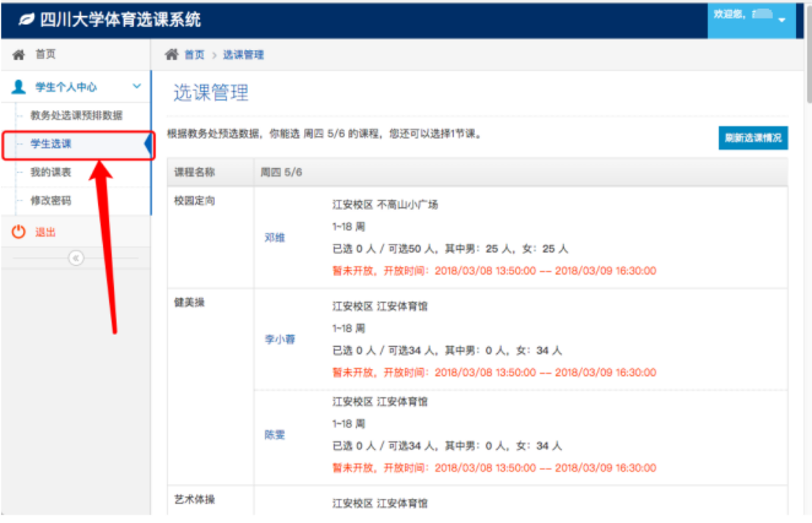Click the vertical scrollbar on the right

tap(806, 220)
